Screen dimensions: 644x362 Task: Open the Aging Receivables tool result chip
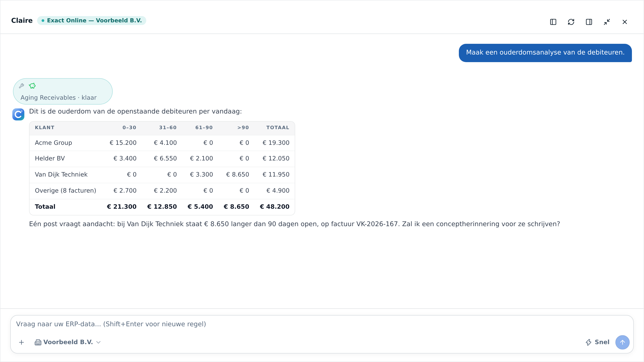pyautogui.click(x=63, y=91)
